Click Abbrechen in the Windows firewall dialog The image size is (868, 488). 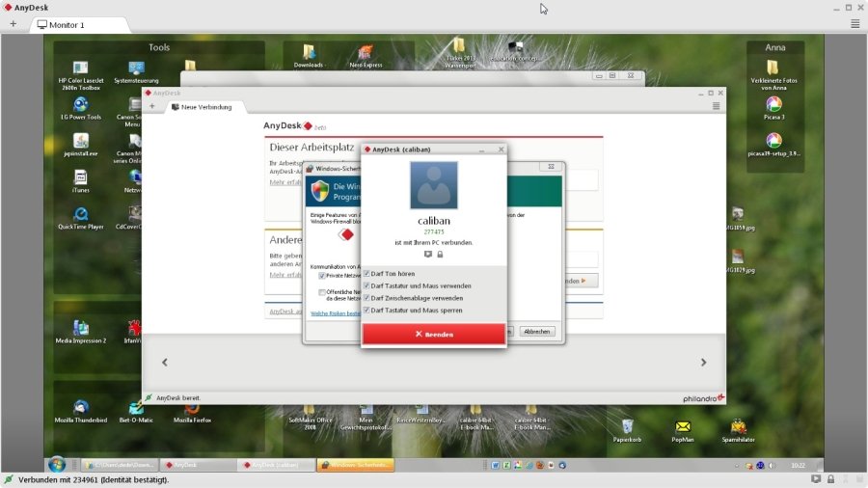[x=536, y=332]
